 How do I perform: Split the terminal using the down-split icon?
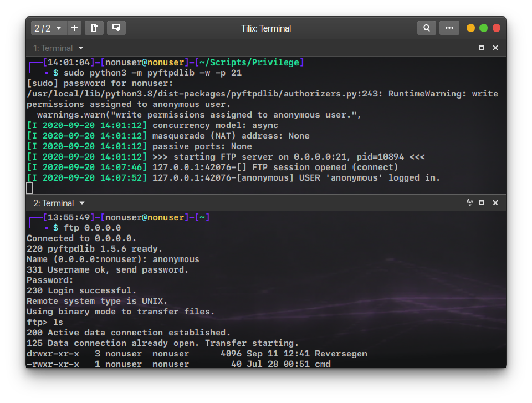click(x=115, y=28)
